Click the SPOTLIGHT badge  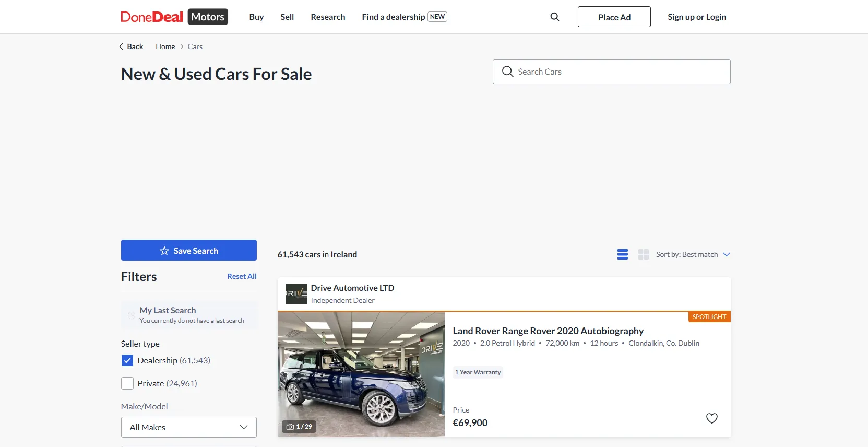tap(709, 317)
